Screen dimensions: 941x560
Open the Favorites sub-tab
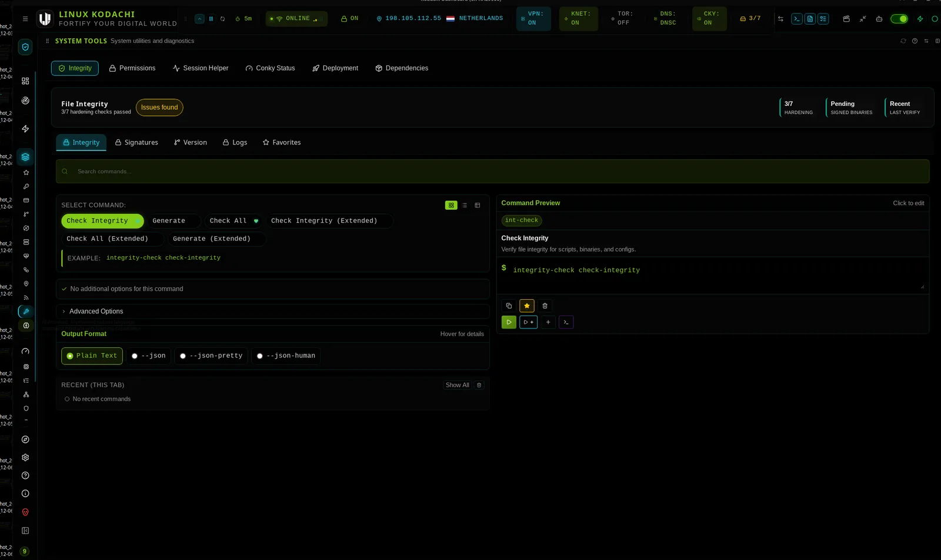[x=282, y=143]
